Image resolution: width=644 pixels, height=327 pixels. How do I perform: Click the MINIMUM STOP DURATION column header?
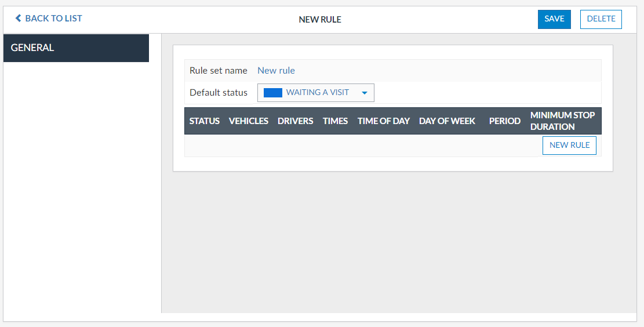[x=562, y=121]
